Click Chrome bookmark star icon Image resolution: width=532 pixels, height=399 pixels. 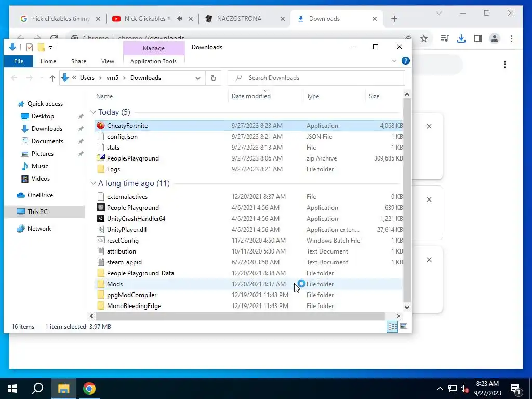pos(424,38)
